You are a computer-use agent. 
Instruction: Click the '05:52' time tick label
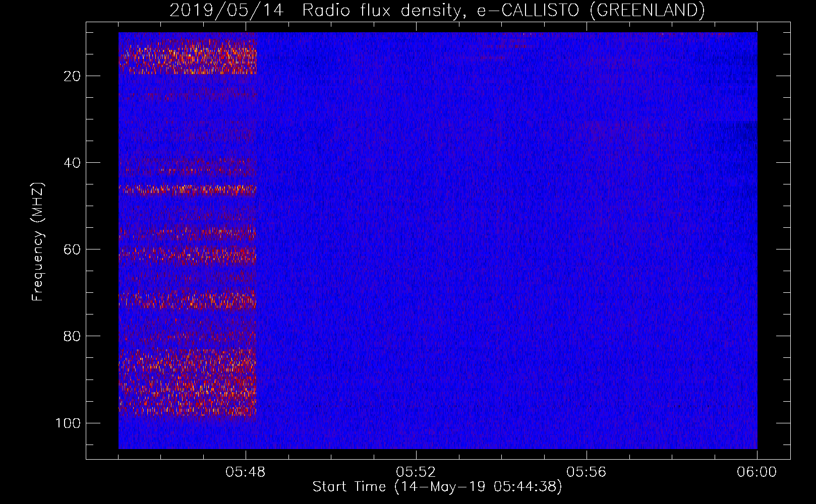pos(416,472)
